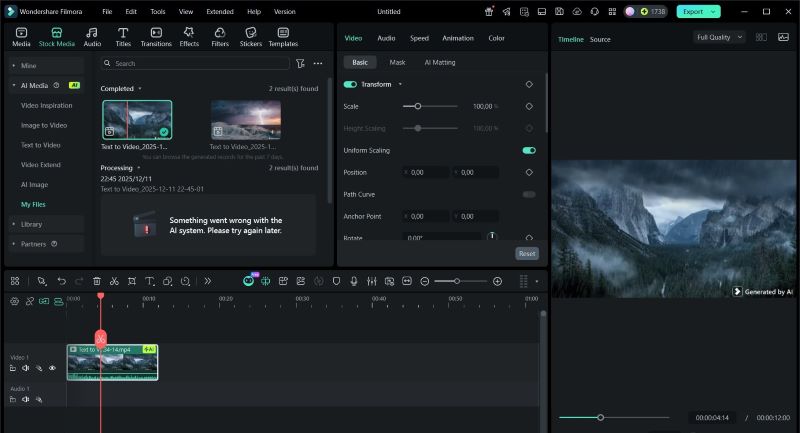Click the Reset button
800x433 pixels.
coord(527,253)
